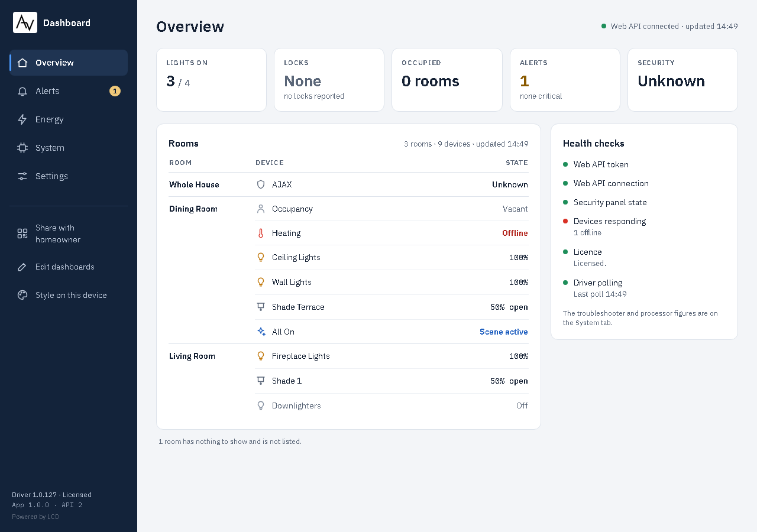
Task: Click the AJAX shield icon
Action: click(261, 184)
